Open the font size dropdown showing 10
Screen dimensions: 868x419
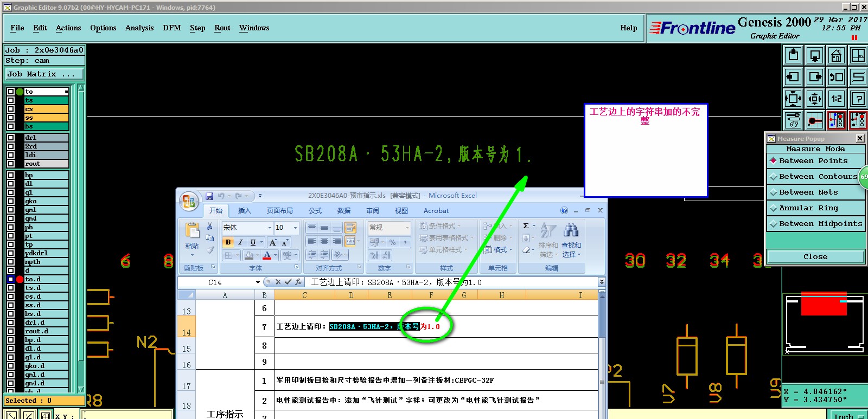[295, 228]
